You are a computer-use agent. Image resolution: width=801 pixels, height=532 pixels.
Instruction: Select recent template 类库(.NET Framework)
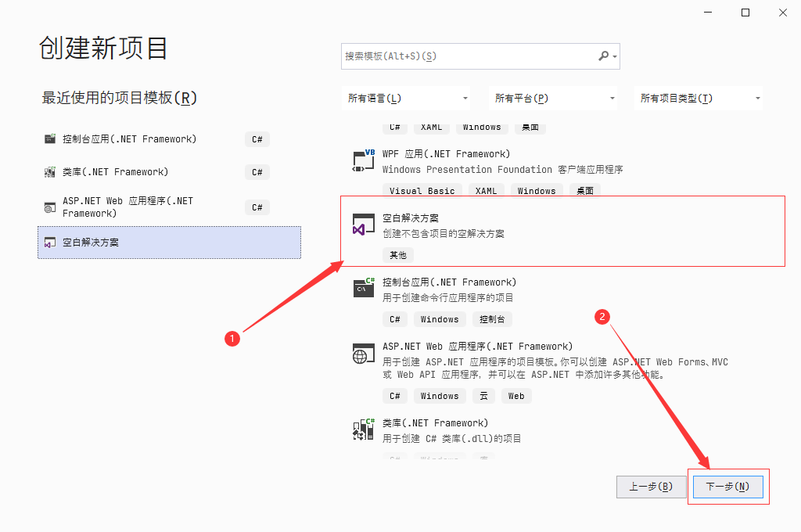[x=169, y=172]
